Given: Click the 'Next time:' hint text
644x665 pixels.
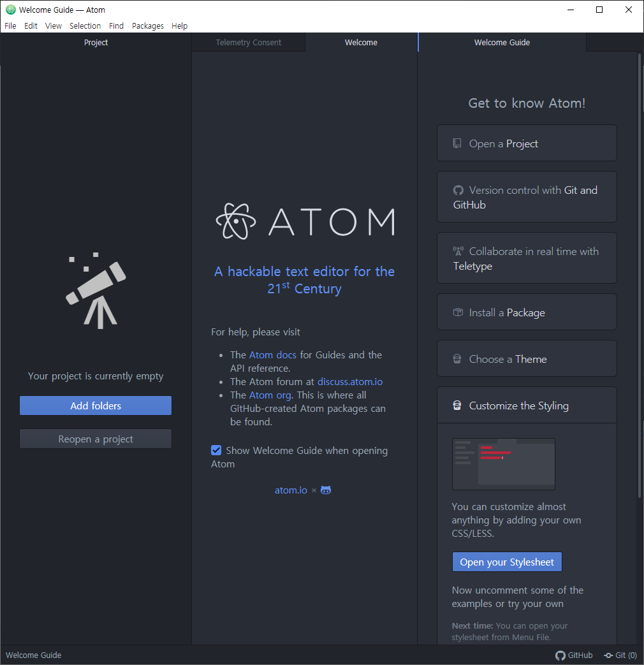Looking at the screenshot, I should click(x=509, y=631).
